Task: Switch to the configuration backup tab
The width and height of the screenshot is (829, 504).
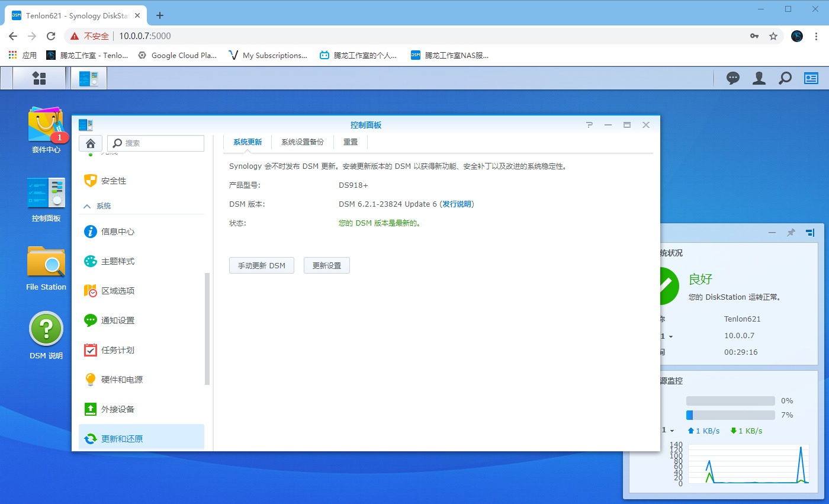Action: click(x=302, y=142)
